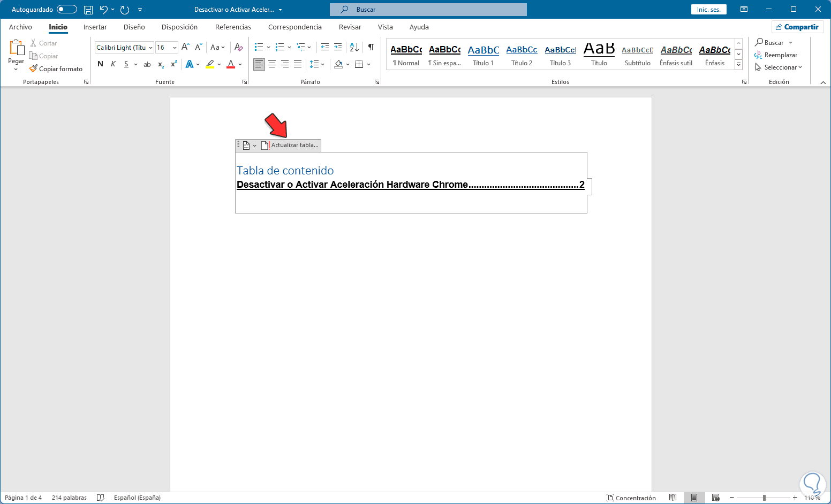Undo the last action
The width and height of the screenshot is (831, 504).
pyautogui.click(x=104, y=10)
